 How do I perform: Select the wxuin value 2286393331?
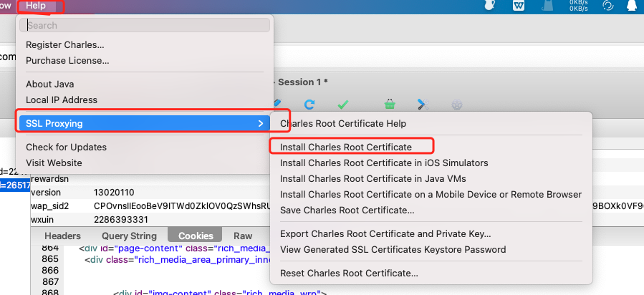121,220
